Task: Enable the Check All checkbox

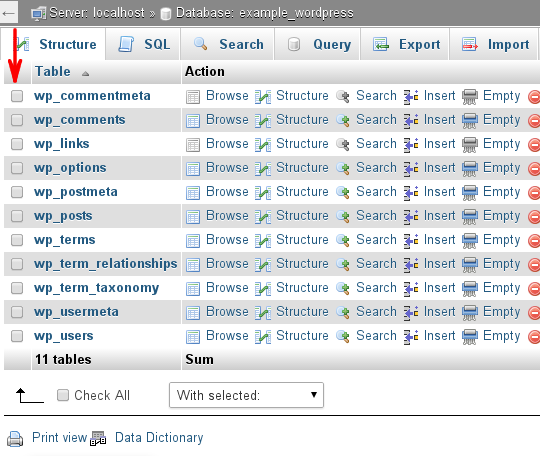Action: tap(63, 395)
